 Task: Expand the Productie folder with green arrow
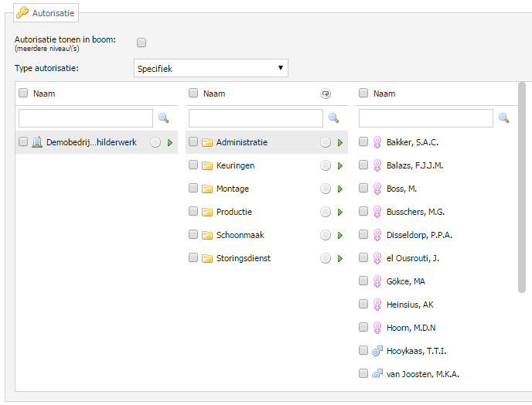click(339, 212)
